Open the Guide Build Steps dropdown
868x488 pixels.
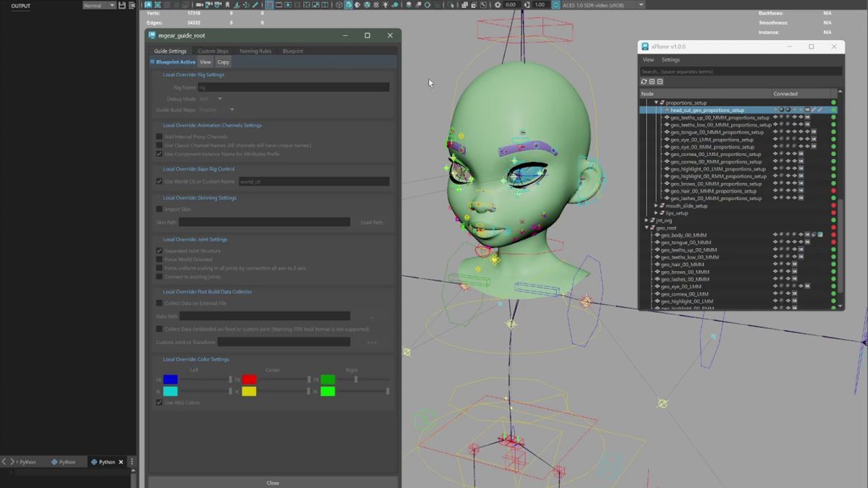pyautogui.click(x=217, y=110)
